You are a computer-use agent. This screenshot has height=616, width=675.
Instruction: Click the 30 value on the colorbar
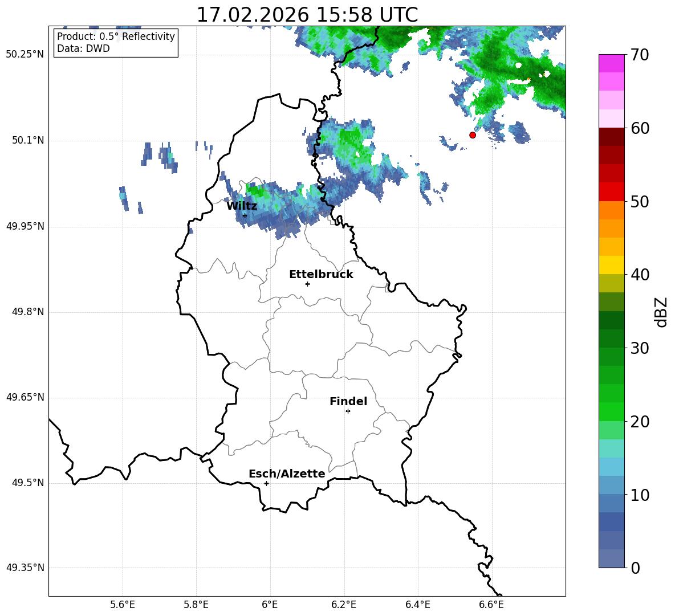pyautogui.click(x=640, y=348)
